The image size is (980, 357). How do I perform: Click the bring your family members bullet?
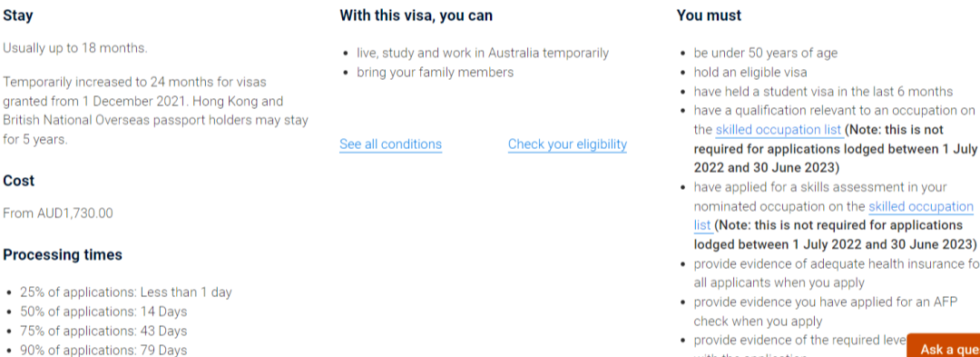(435, 72)
